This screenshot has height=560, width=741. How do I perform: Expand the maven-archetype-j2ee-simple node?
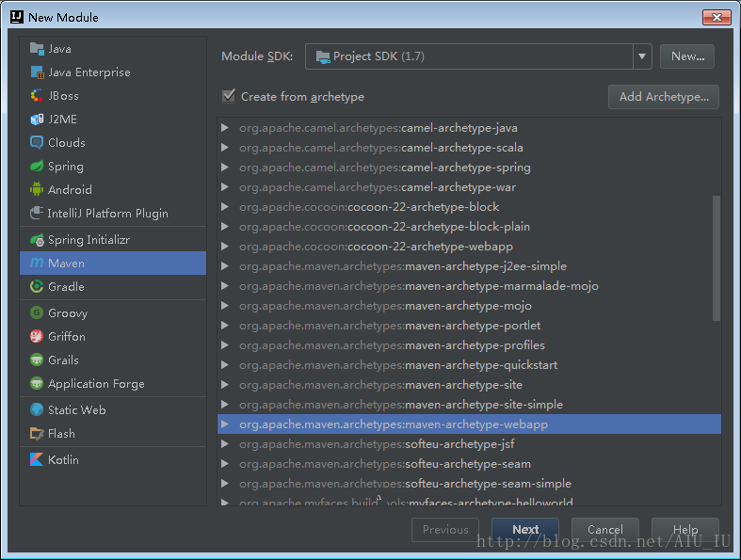tap(225, 266)
